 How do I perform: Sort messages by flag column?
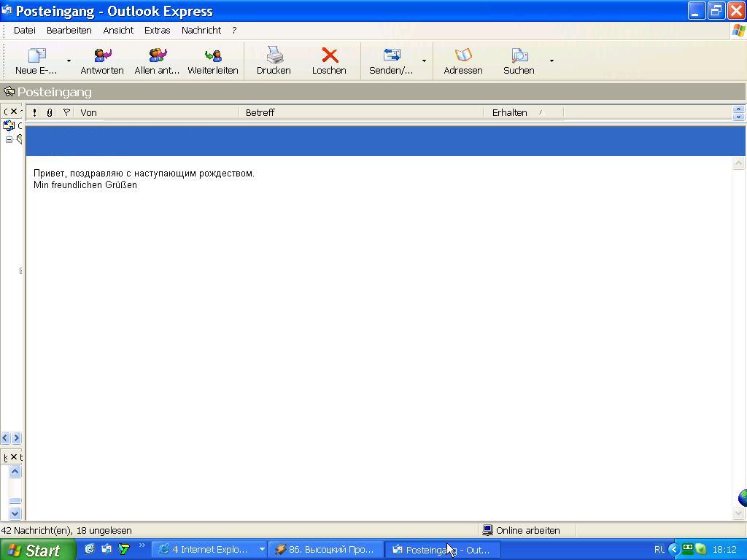click(66, 112)
